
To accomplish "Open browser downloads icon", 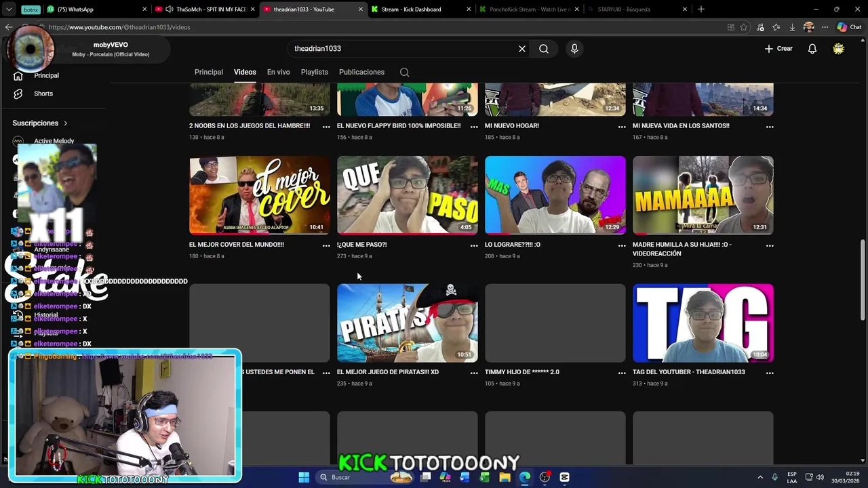I will (792, 27).
